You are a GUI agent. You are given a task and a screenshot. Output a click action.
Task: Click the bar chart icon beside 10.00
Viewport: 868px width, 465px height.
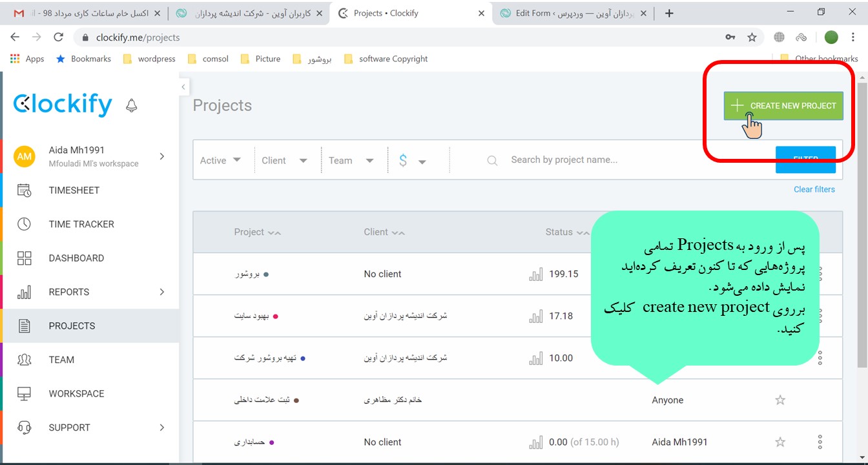click(535, 358)
